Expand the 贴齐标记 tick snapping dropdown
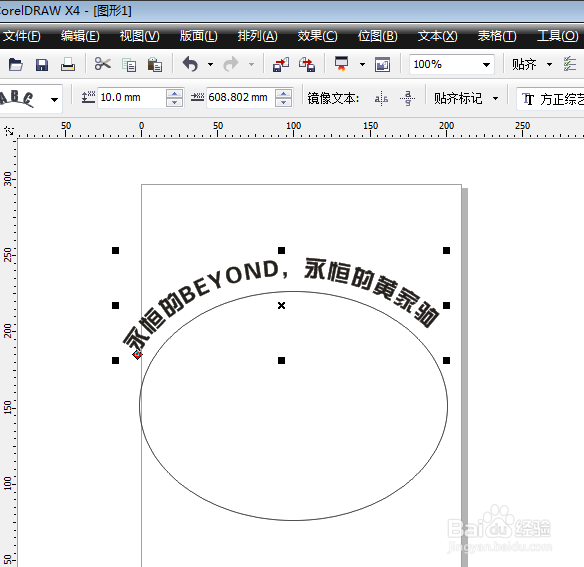The height and width of the screenshot is (567, 584). coord(495,99)
